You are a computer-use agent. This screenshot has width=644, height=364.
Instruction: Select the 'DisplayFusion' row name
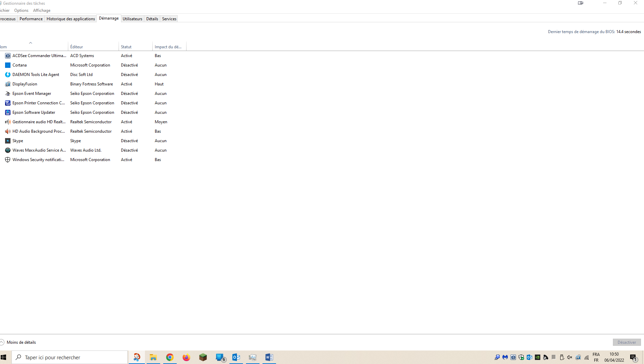click(25, 84)
